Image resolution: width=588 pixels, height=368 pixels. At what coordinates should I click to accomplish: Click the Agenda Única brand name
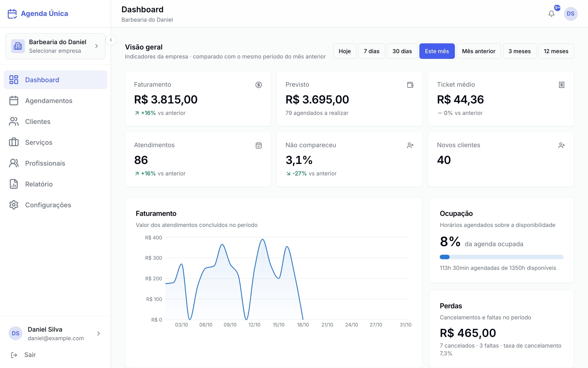click(x=45, y=14)
